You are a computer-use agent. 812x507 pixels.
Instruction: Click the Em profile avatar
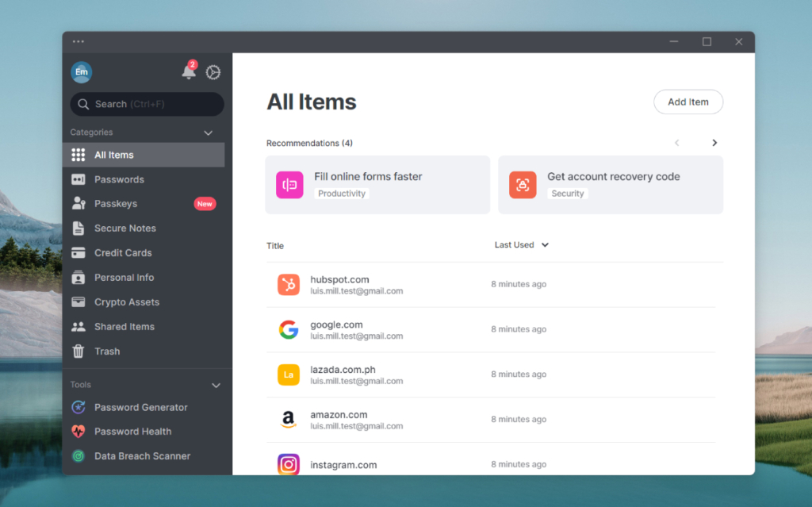point(81,72)
